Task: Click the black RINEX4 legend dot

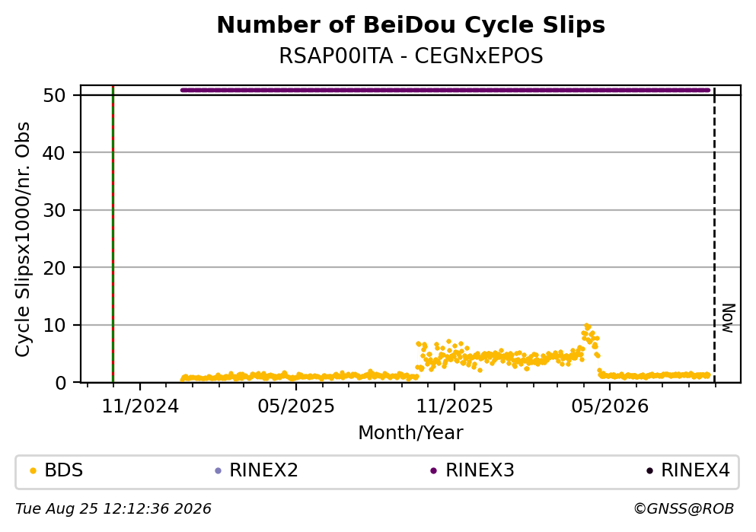Action: click(649, 471)
